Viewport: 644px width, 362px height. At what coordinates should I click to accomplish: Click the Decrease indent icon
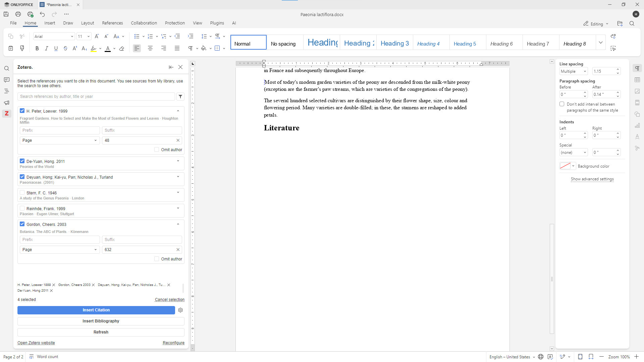point(177,36)
